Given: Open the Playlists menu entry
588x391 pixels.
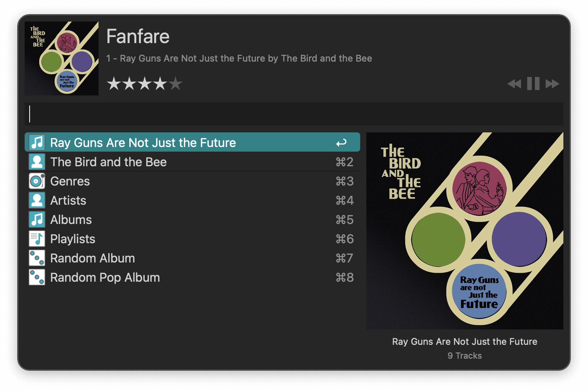Looking at the screenshot, I should tap(73, 239).
